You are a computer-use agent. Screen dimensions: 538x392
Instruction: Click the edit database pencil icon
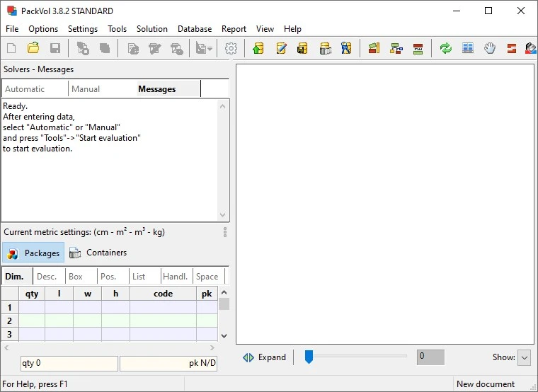click(x=281, y=49)
